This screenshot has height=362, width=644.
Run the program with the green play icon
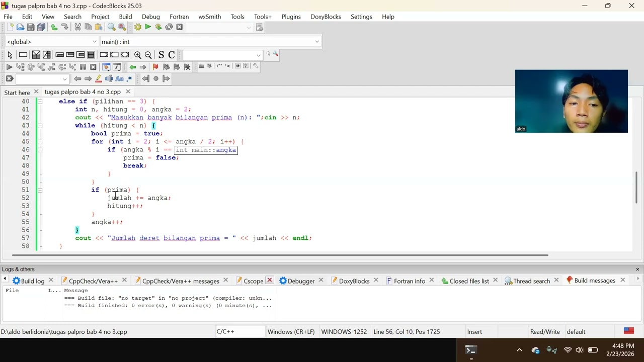coord(148,27)
